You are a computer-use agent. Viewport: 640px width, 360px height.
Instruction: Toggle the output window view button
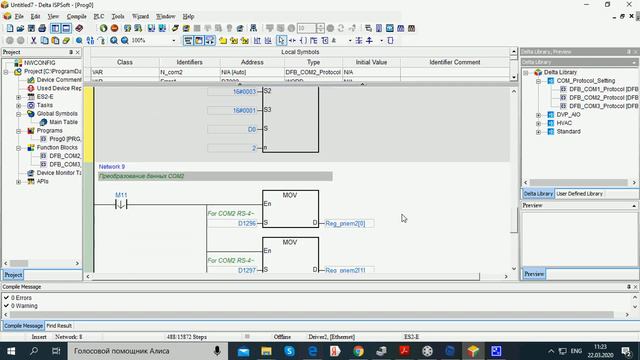point(66,28)
